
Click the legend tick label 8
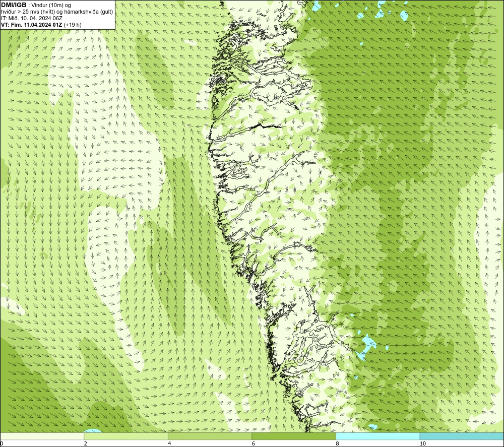337,444
